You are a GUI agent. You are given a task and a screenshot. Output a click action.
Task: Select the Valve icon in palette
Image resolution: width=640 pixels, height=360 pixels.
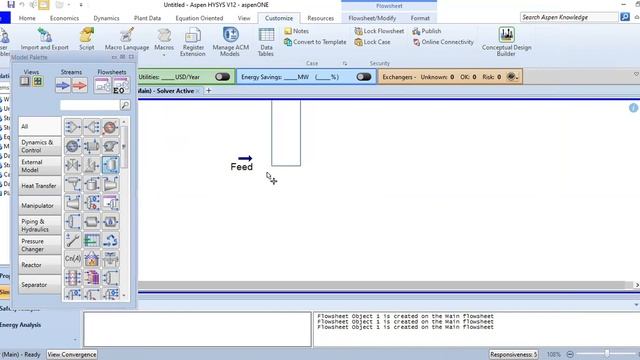pos(73,165)
